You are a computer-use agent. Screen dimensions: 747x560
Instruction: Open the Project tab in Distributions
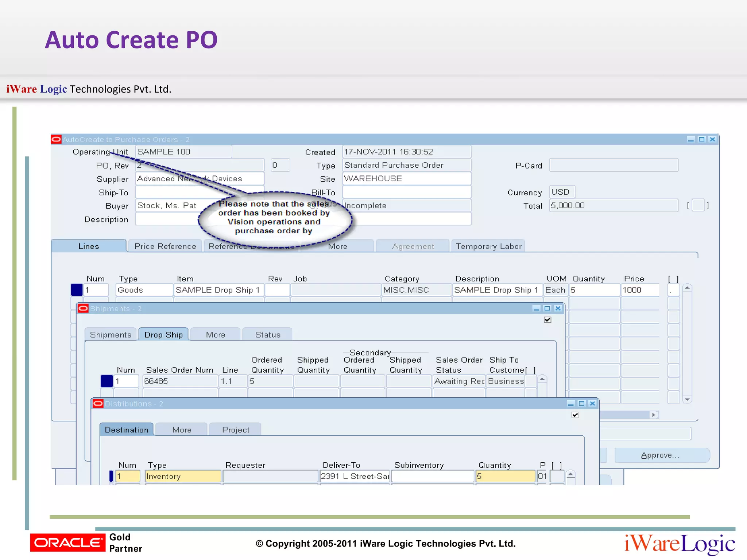pos(236,429)
